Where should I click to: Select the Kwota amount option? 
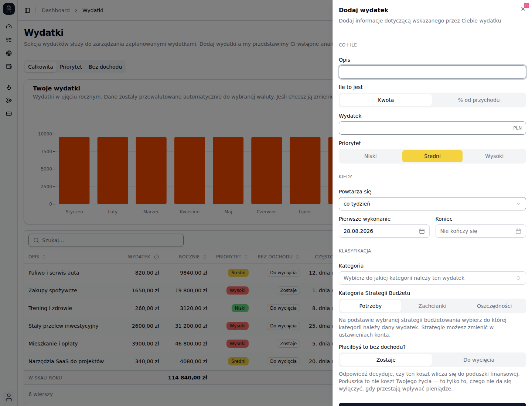(386, 100)
